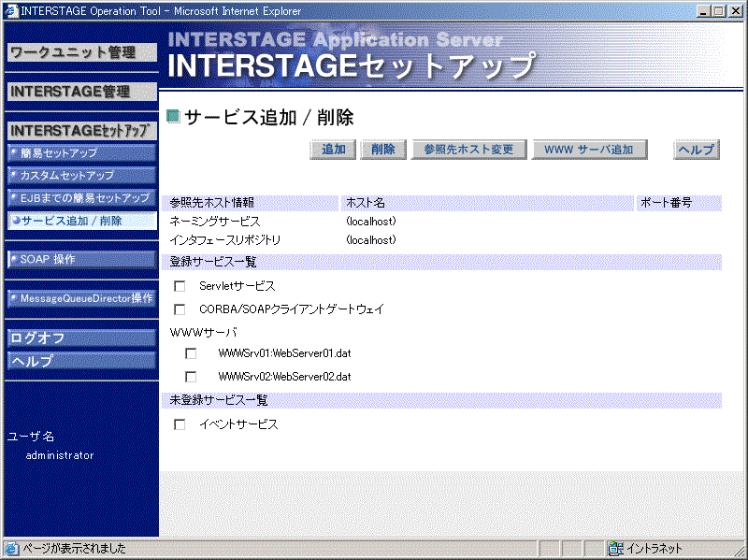Click the 削除 button
The image size is (748, 560).
click(x=383, y=150)
